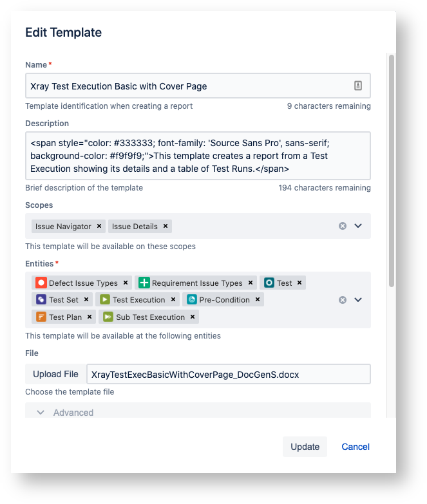
Task: Click the Issue Details tag label
Action: point(135,227)
